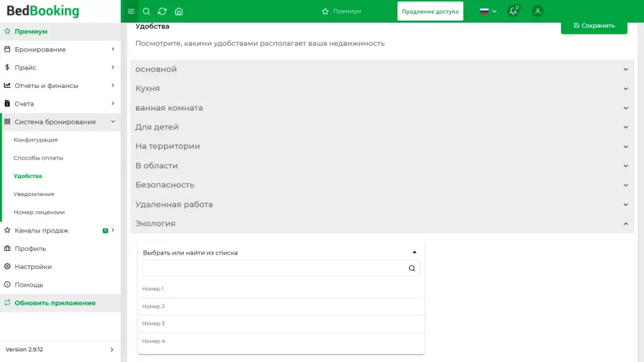
Task: Open Уведомления in sidebar
Action: (34, 194)
